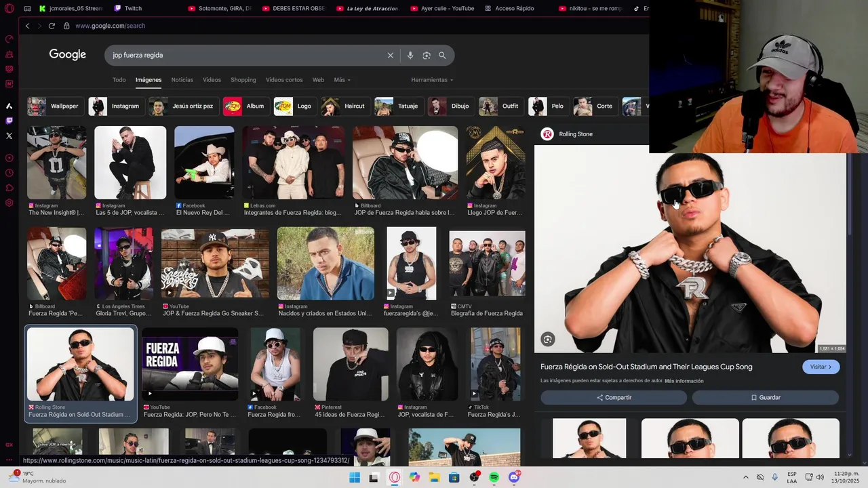The image size is (868, 488).
Task: Reload the page with refresh icon
Action: click(x=52, y=26)
